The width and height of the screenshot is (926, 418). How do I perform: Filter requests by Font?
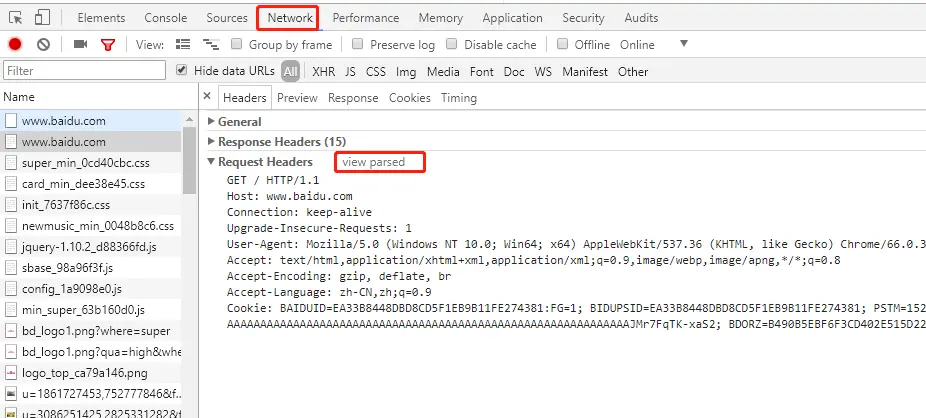tap(481, 71)
